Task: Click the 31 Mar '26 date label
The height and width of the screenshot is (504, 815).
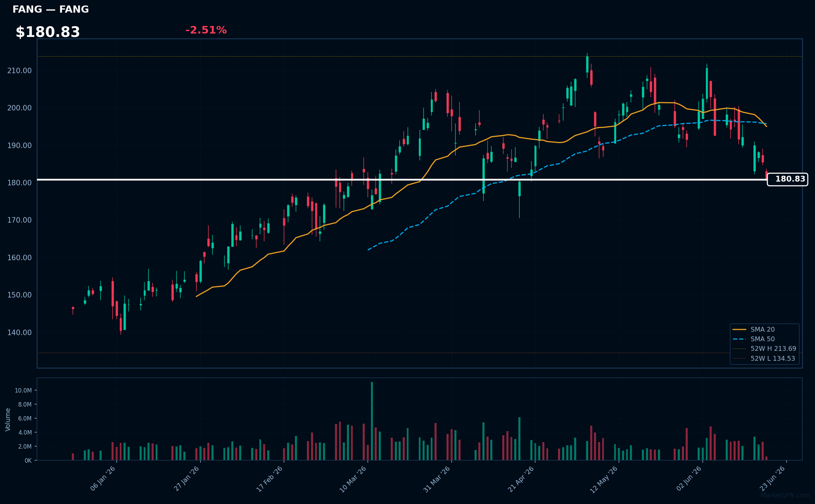Action: pos(437,479)
